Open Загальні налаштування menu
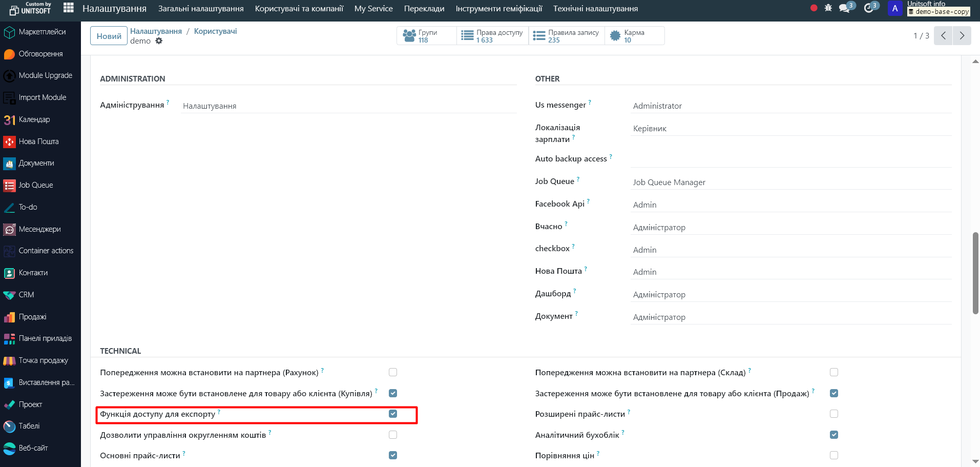 coord(201,9)
